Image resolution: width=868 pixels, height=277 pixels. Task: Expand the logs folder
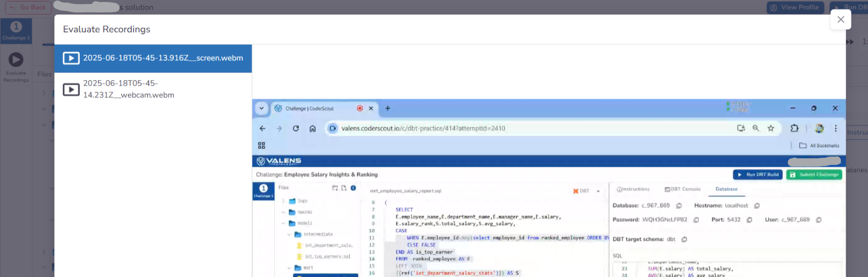(x=283, y=201)
